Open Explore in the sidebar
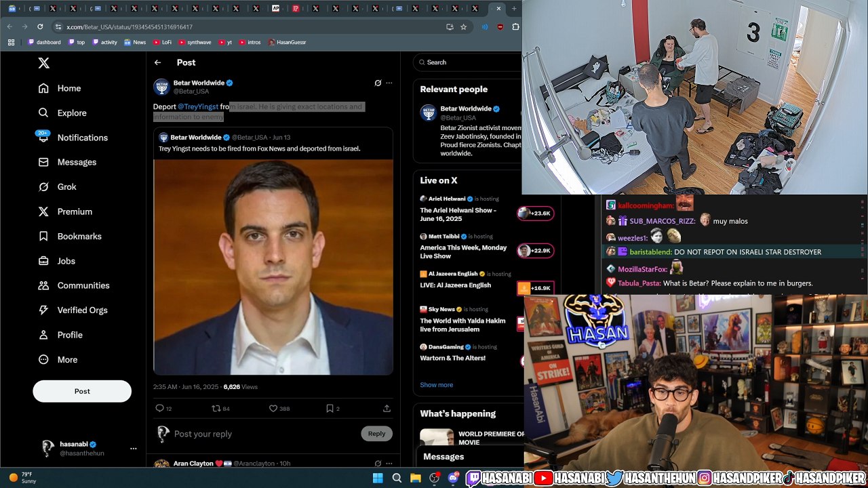 62,113
